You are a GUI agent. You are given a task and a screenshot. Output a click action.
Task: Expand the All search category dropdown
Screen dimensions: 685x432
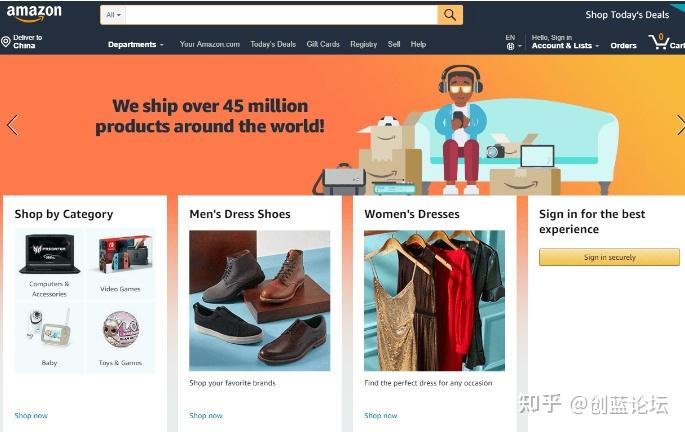pyautogui.click(x=113, y=15)
